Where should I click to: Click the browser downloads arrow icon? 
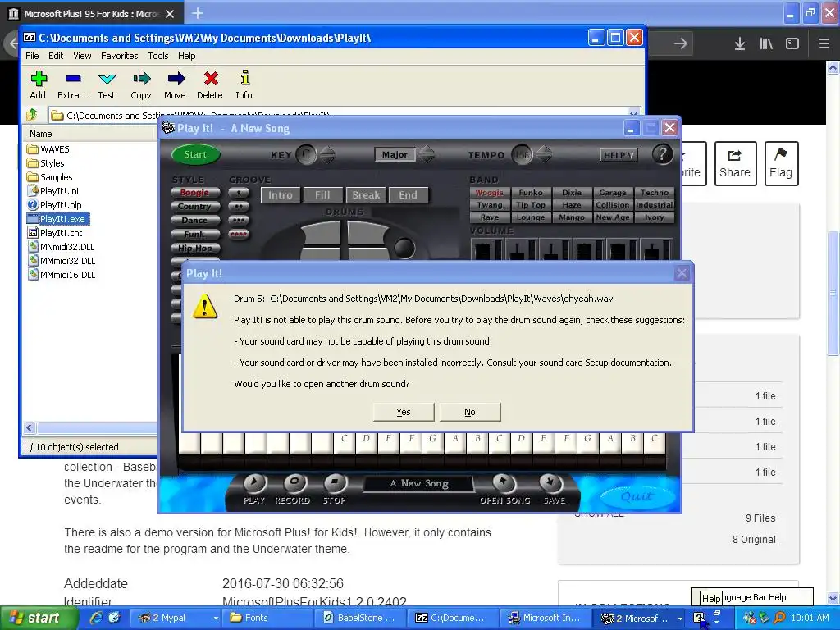pos(740,43)
